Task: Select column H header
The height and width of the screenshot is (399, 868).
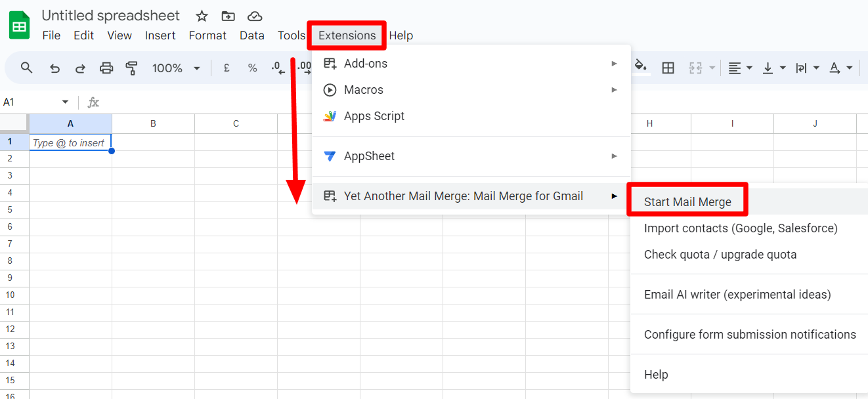Action: coord(649,123)
